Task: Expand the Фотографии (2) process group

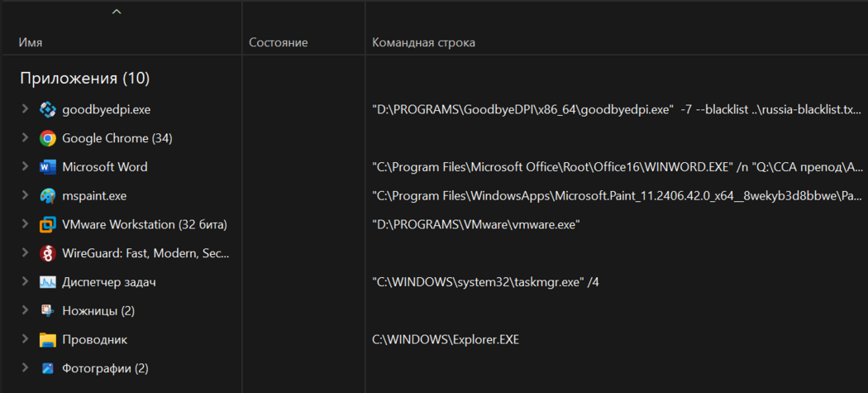Action: pyautogui.click(x=25, y=368)
